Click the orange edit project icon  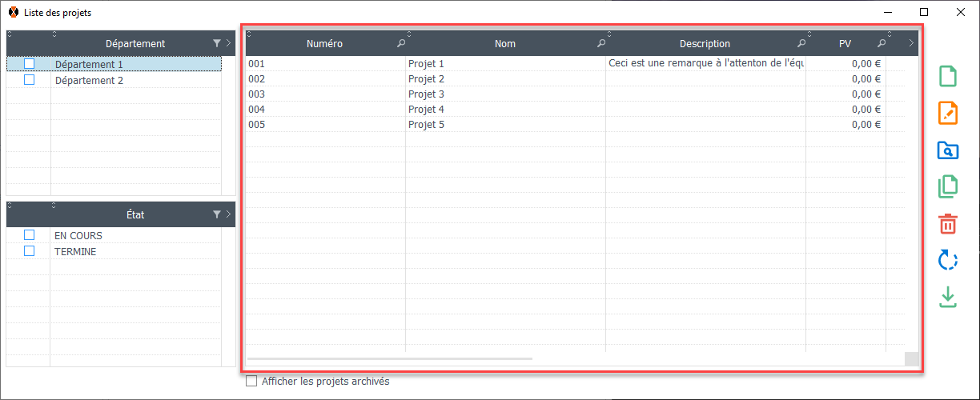click(947, 114)
